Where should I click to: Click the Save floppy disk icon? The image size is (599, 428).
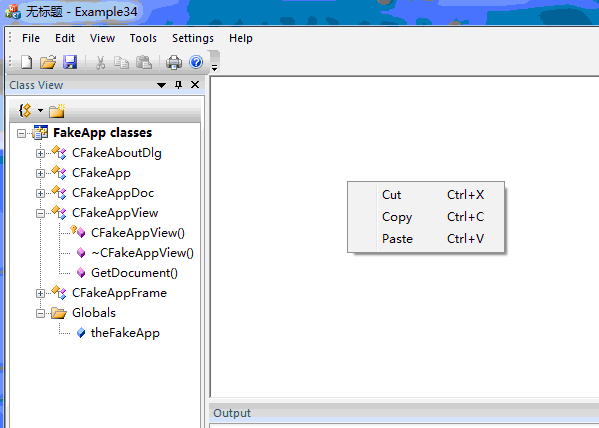pos(70,62)
